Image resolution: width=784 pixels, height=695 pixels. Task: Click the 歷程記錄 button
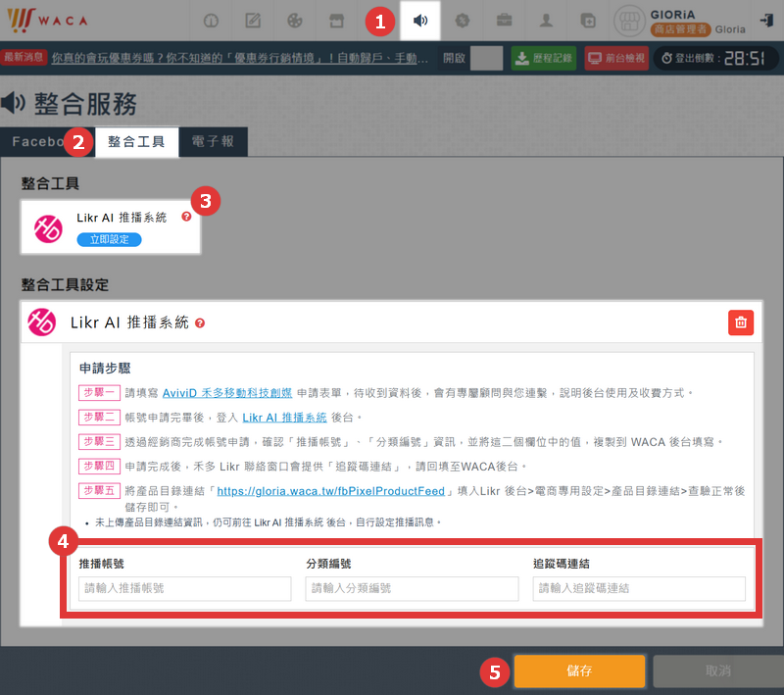pyautogui.click(x=544, y=58)
